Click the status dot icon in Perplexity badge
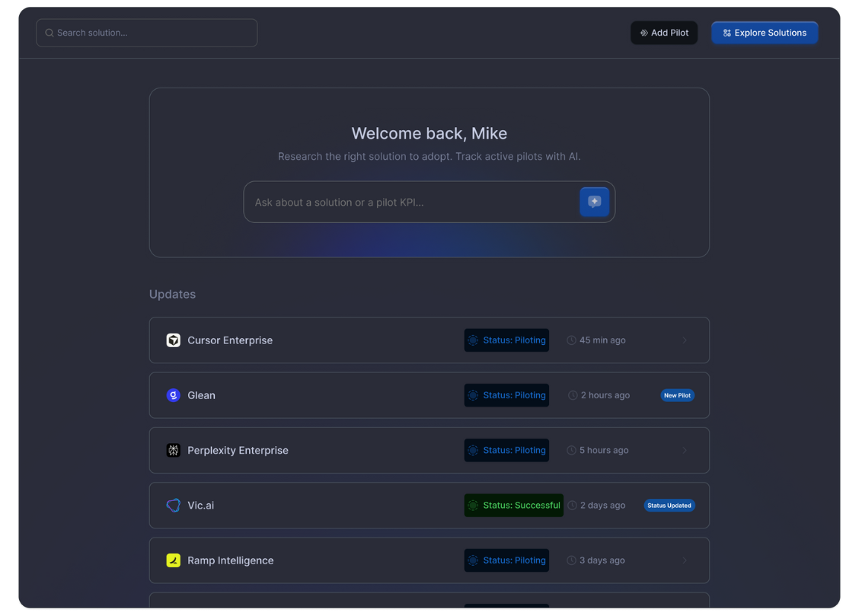 pyautogui.click(x=473, y=450)
